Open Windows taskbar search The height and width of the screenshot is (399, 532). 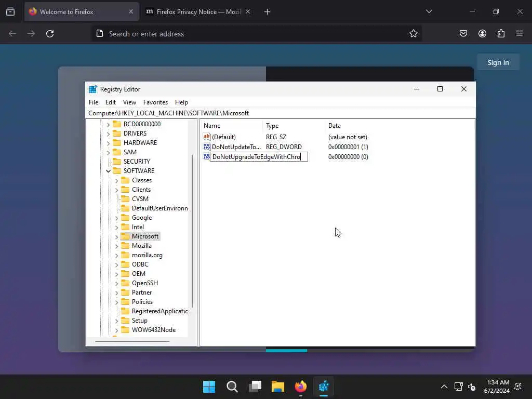pyautogui.click(x=232, y=387)
